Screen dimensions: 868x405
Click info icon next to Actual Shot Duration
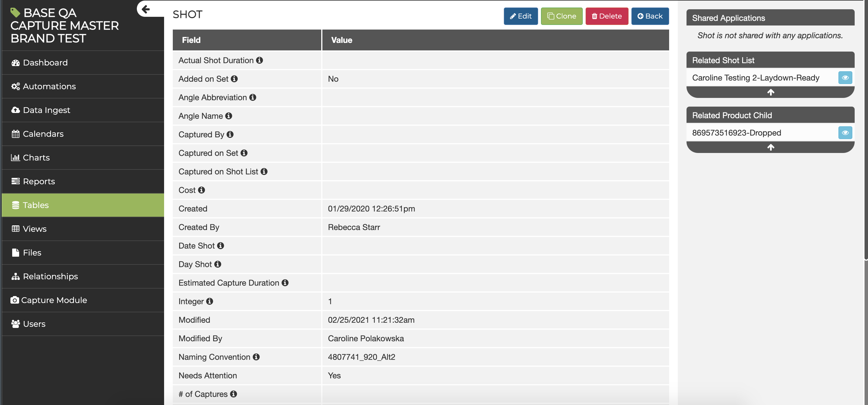tap(259, 60)
